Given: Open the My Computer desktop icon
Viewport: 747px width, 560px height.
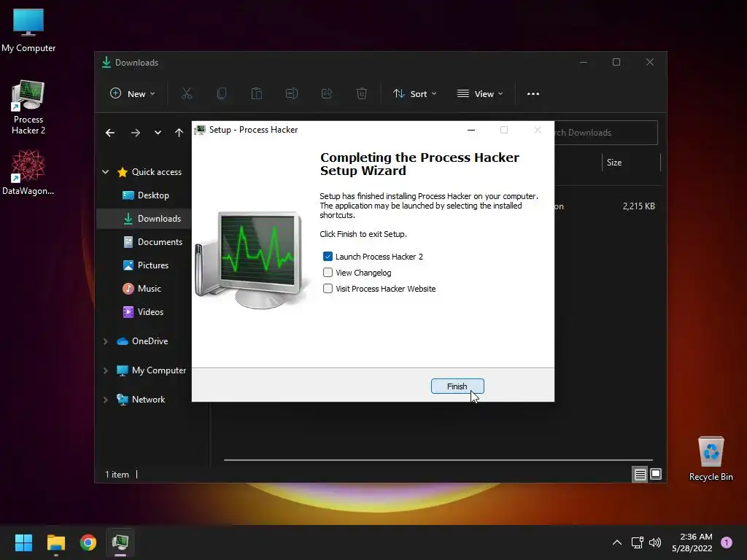Looking at the screenshot, I should pos(28,31).
